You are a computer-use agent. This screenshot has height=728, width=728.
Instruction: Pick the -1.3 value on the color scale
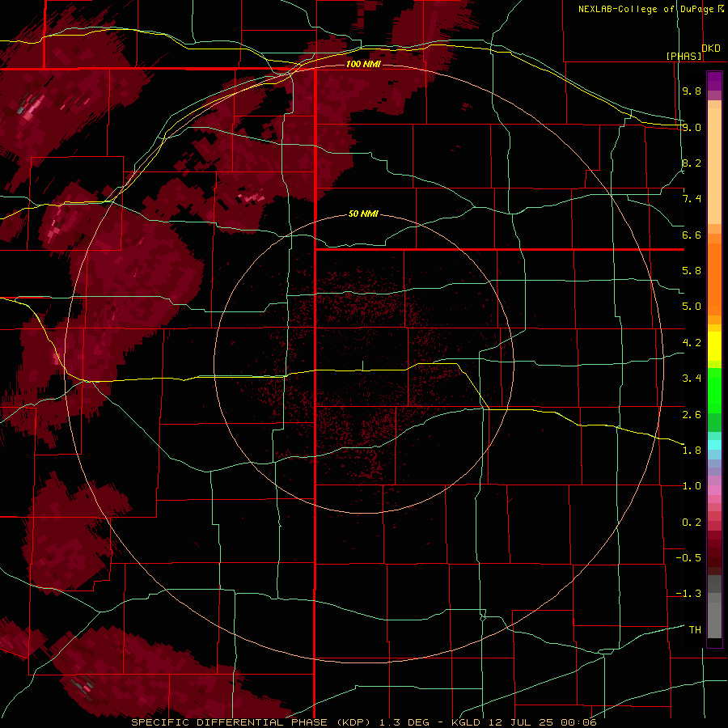pyautogui.click(x=688, y=594)
